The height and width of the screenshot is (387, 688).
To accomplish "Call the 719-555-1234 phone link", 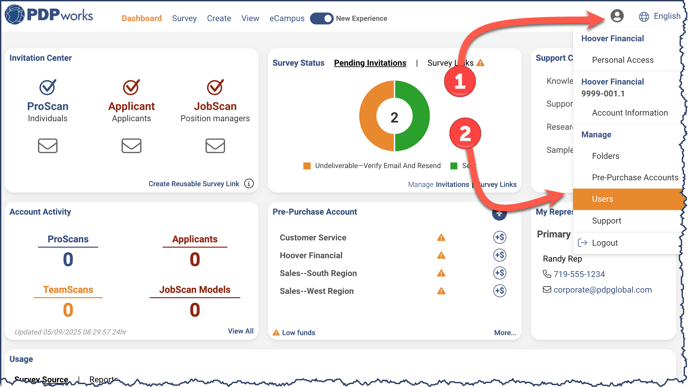I will point(579,274).
